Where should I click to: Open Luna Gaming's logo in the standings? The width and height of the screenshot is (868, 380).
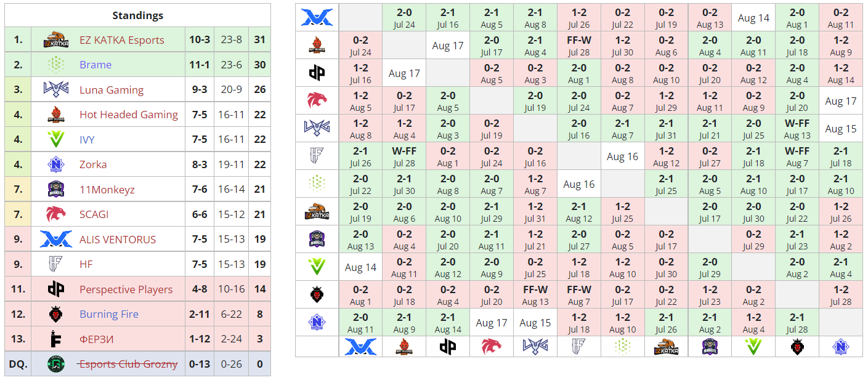56,90
